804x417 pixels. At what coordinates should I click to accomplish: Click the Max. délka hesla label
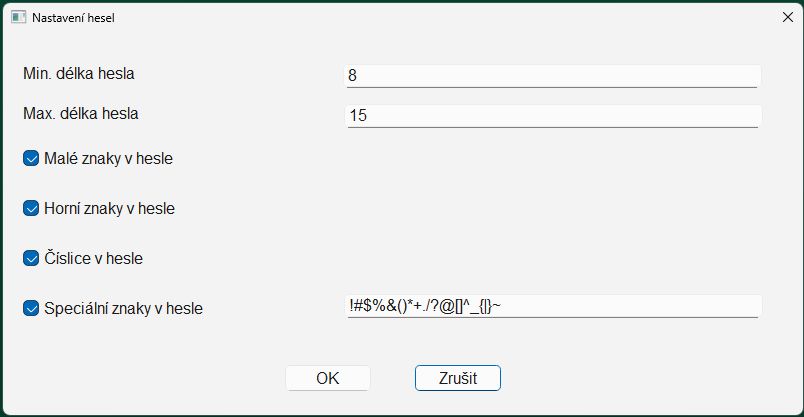click(x=81, y=113)
